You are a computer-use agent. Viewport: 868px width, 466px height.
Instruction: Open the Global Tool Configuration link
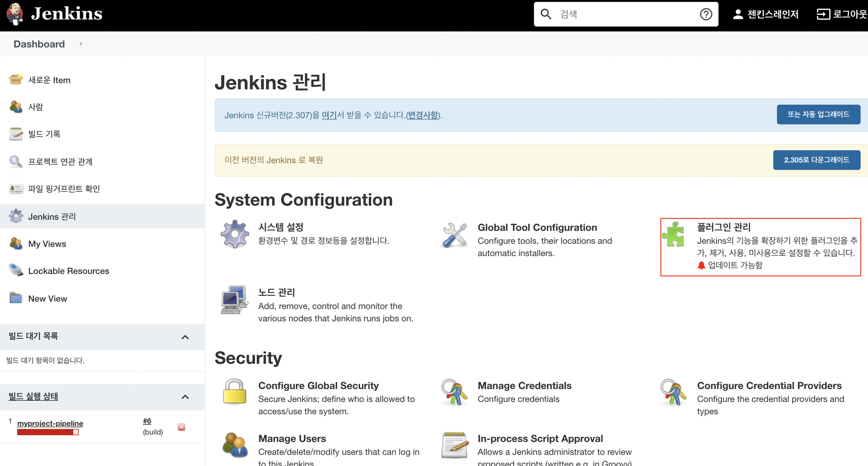537,228
